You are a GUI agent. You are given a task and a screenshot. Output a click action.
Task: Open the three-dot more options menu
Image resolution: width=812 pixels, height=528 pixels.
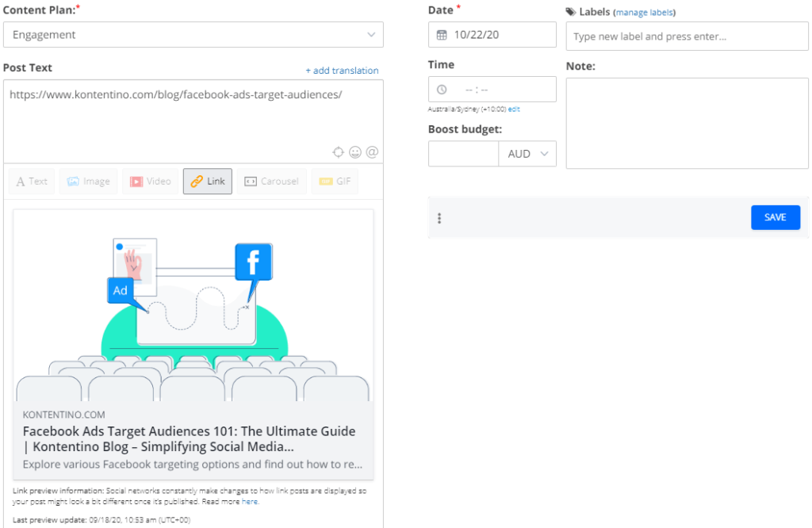point(439,218)
